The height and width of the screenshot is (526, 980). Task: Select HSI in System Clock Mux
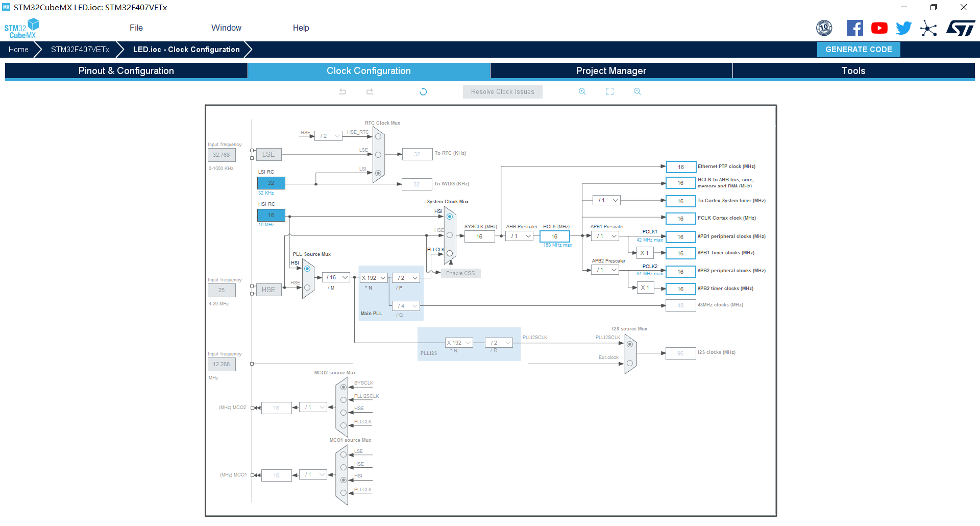450,217
